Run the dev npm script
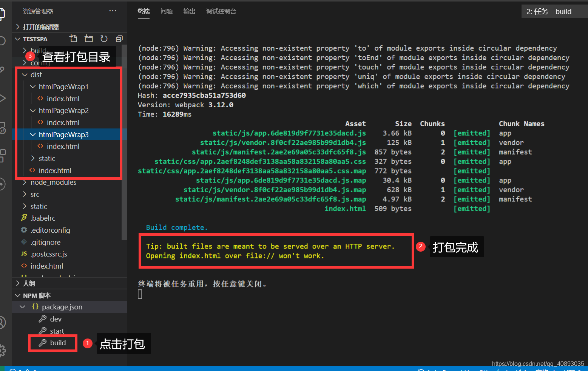 56,319
